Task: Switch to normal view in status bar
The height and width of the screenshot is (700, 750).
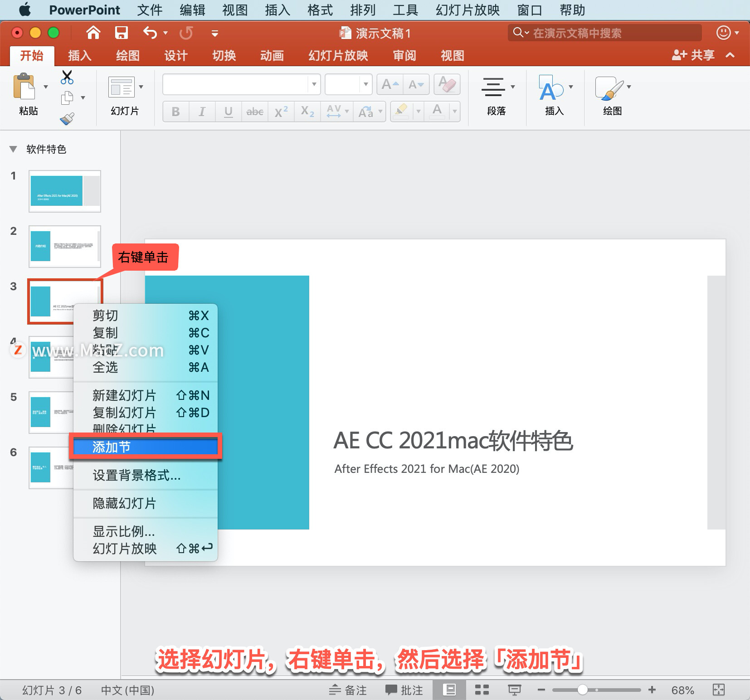Action: (449, 690)
